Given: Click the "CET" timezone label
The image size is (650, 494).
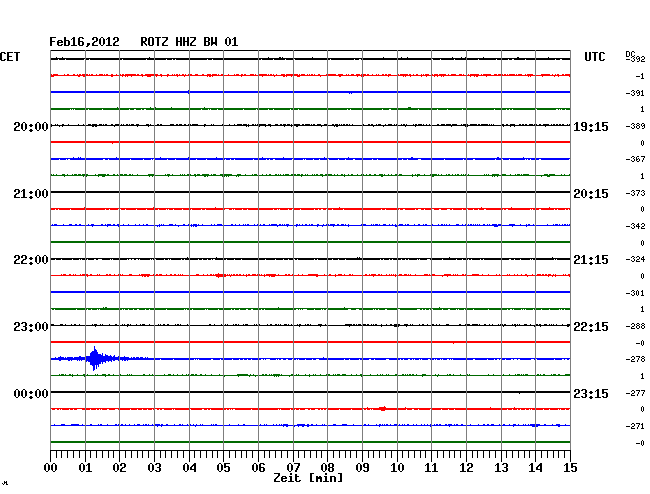Looking at the screenshot, I should (10, 57).
